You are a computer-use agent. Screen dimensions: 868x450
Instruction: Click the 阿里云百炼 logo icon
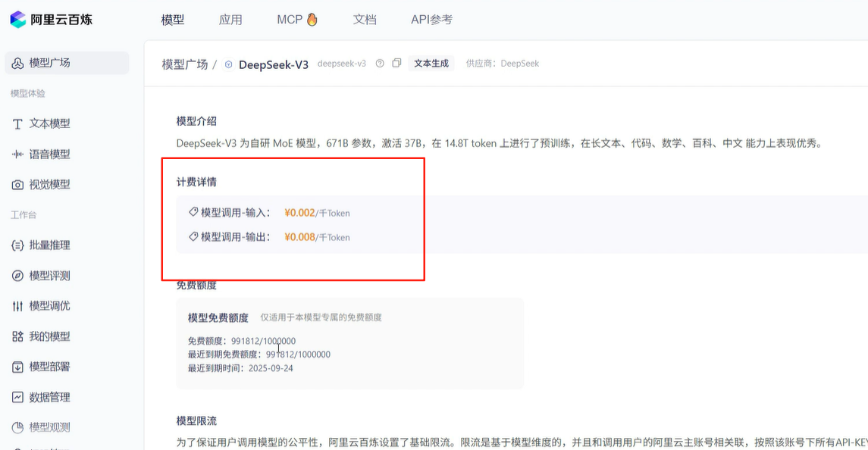point(17,20)
